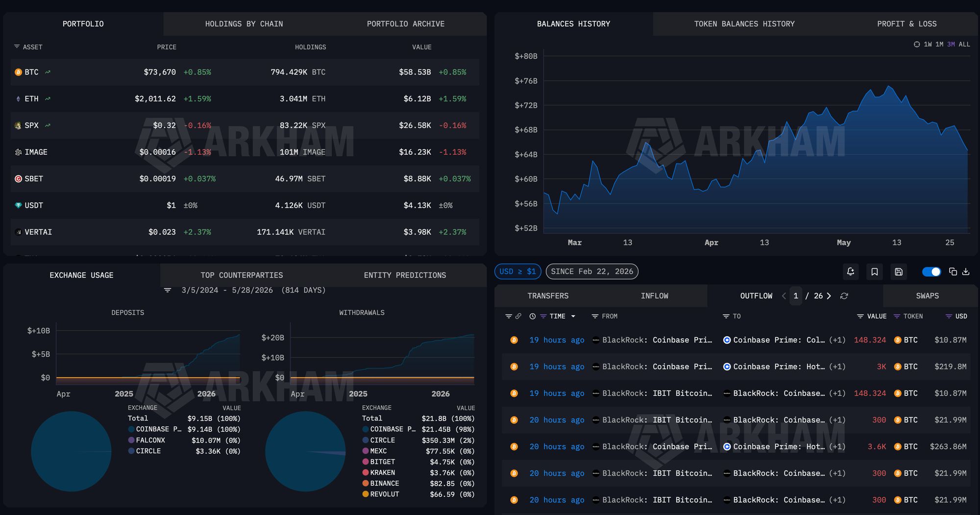Click the Bitcoin icon in portfolio BTC row
The image size is (980, 515).
point(18,72)
